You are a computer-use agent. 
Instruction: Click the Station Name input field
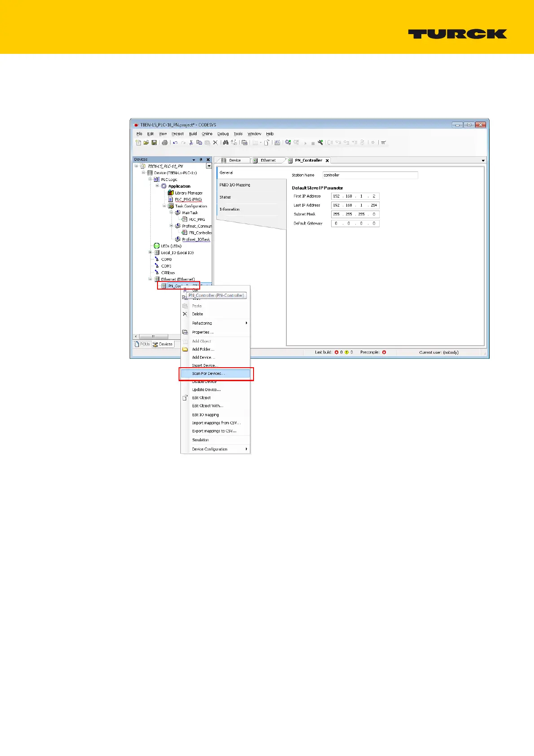pyautogui.click(x=370, y=175)
